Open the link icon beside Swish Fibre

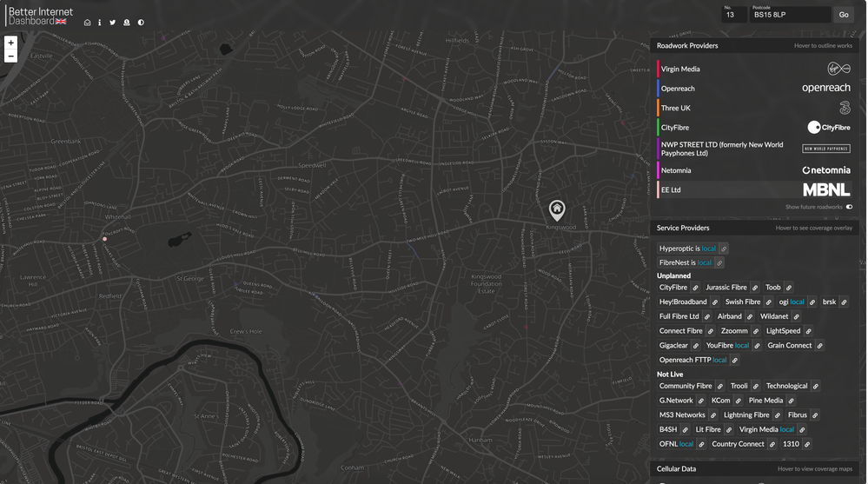click(x=768, y=302)
